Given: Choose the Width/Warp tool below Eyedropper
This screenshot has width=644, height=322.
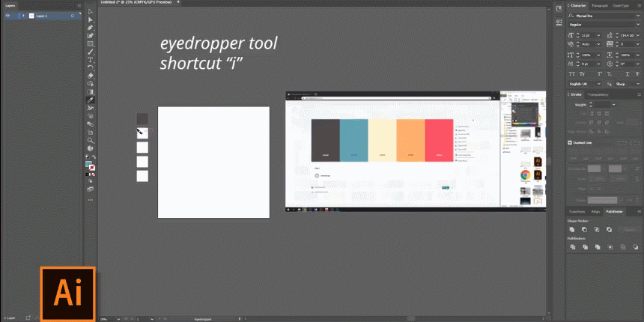Looking at the screenshot, I should tap(91, 108).
